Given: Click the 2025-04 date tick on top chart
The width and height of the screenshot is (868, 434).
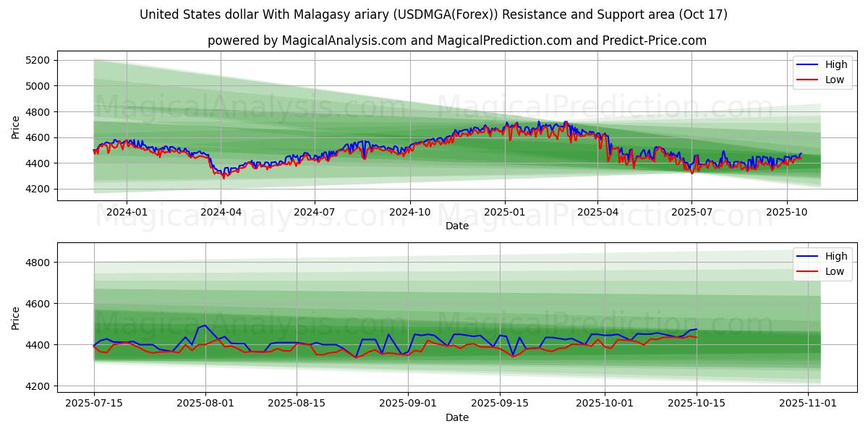Looking at the screenshot, I should coord(597,212).
